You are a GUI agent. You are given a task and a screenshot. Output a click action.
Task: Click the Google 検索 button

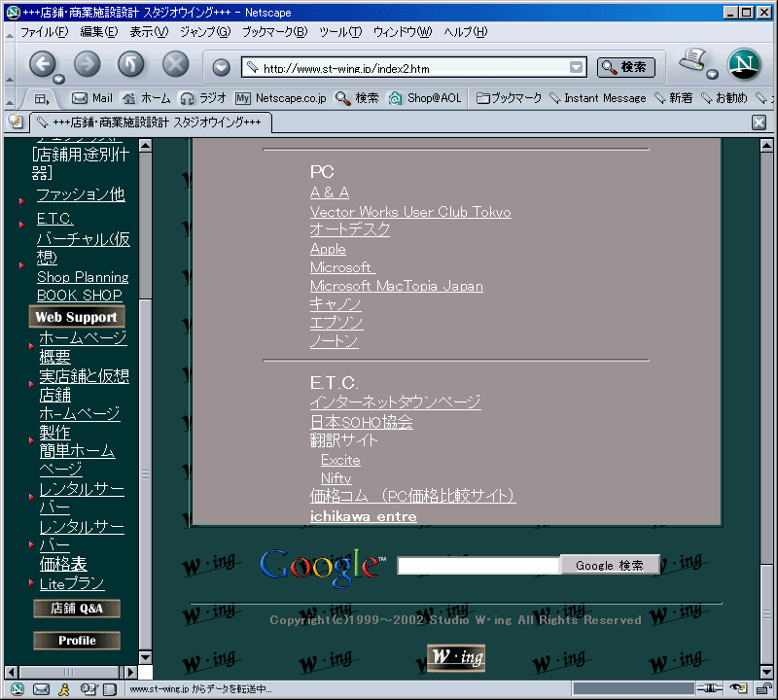click(610, 565)
